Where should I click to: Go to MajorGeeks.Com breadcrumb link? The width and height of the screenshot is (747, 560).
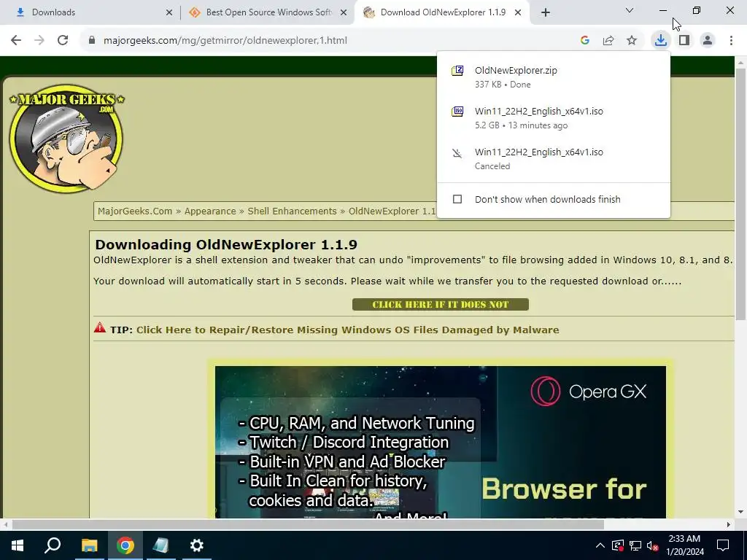tap(135, 211)
